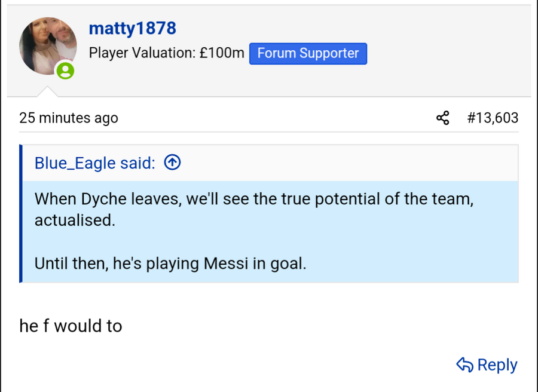Jump to quoted post via up-arrow icon

coord(172,162)
